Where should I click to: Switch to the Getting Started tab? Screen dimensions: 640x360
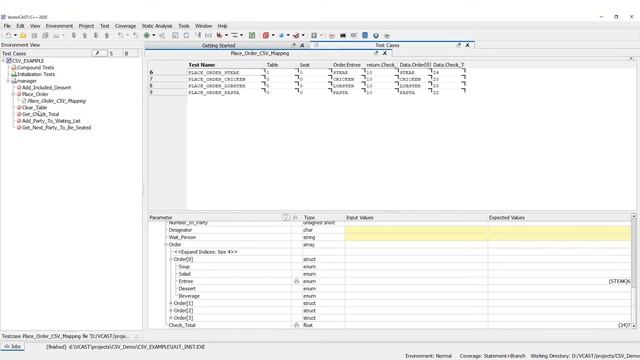pos(218,45)
